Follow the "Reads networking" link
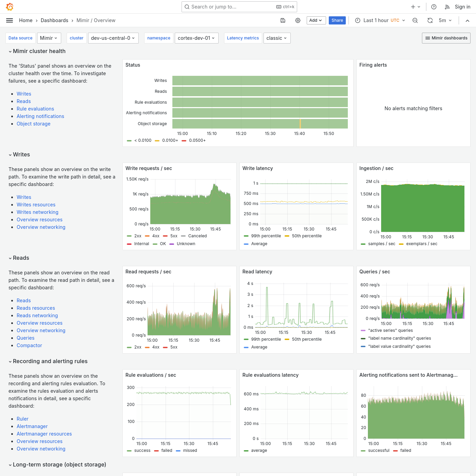This screenshot has height=476, width=476. tap(37, 316)
